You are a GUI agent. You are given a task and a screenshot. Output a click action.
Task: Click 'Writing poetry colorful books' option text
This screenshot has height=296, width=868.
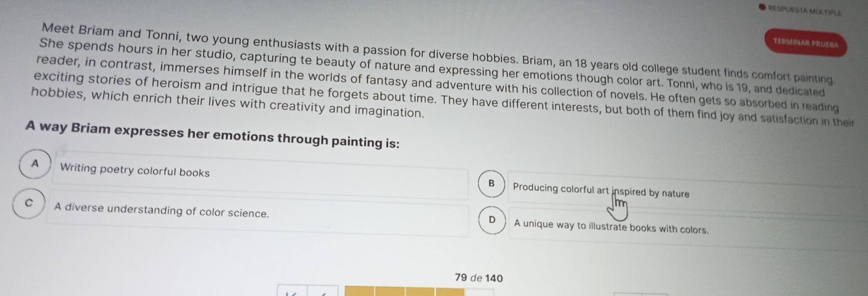click(x=135, y=170)
